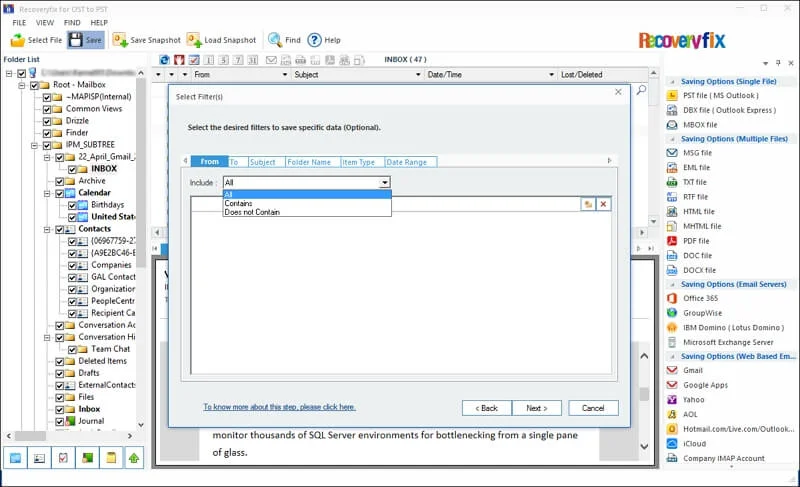Open 'To know more about this step' link
The image size is (800, 487).
click(279, 407)
